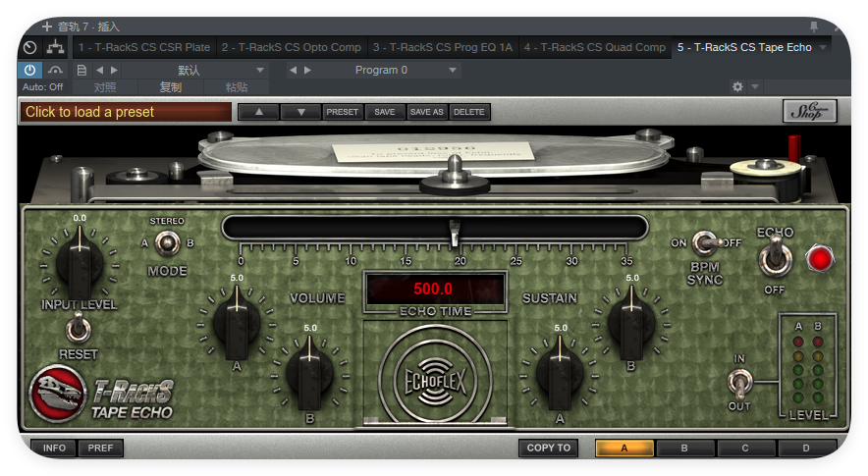Flip the STEREO MODE A/B switch
This screenshot has width=868, height=476.
pos(167,243)
